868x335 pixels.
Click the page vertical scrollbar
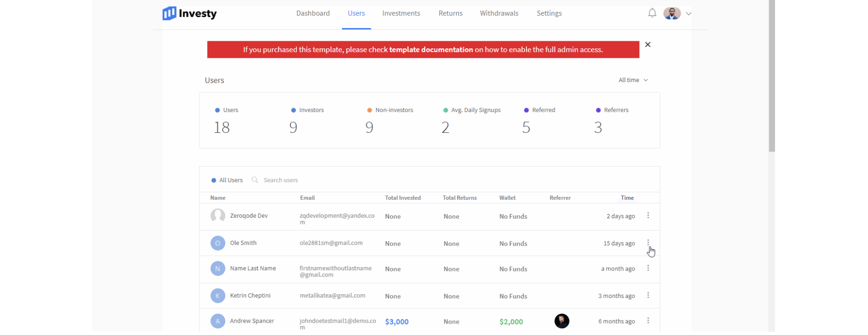pyautogui.click(x=772, y=76)
